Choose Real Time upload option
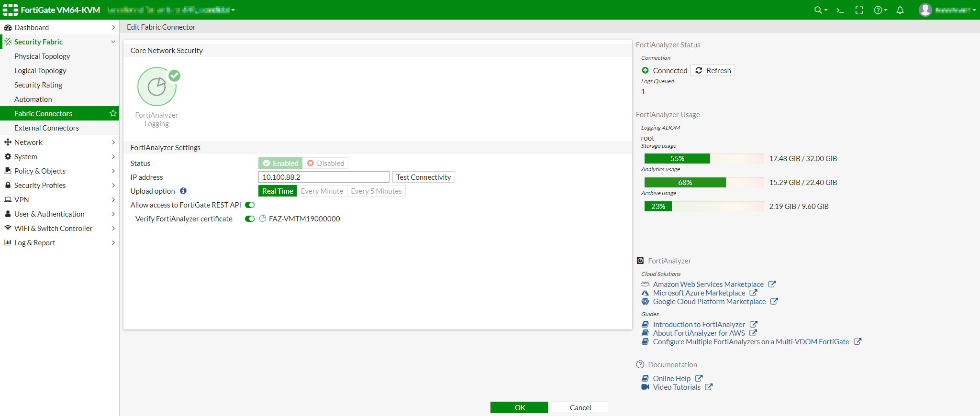 [x=278, y=191]
